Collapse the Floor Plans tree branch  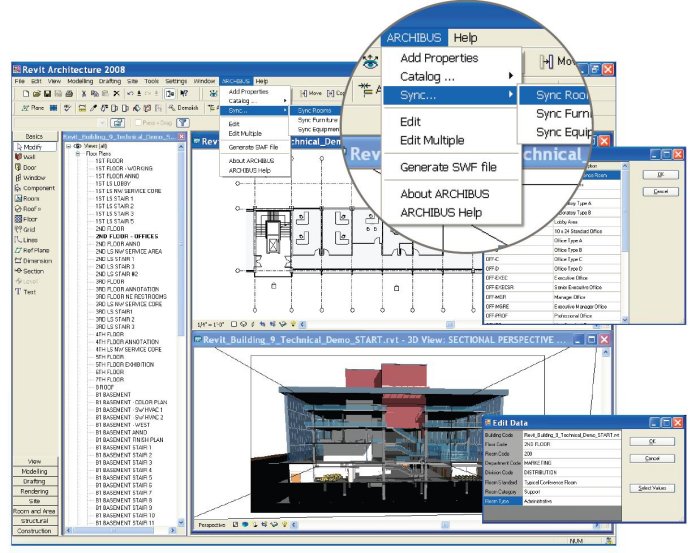tap(76, 151)
